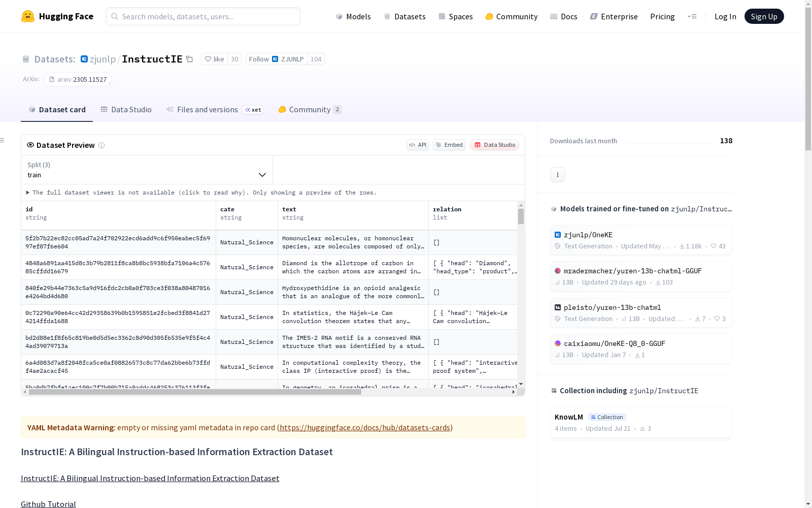Switch to the Data Studio tab
Image resolution: width=812 pixels, height=508 pixels.
pyautogui.click(x=126, y=110)
